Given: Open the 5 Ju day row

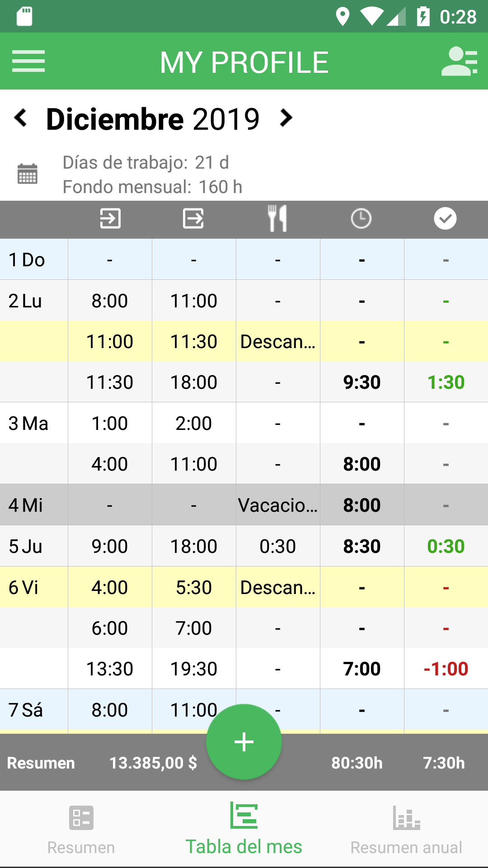Looking at the screenshot, I should tap(244, 546).
